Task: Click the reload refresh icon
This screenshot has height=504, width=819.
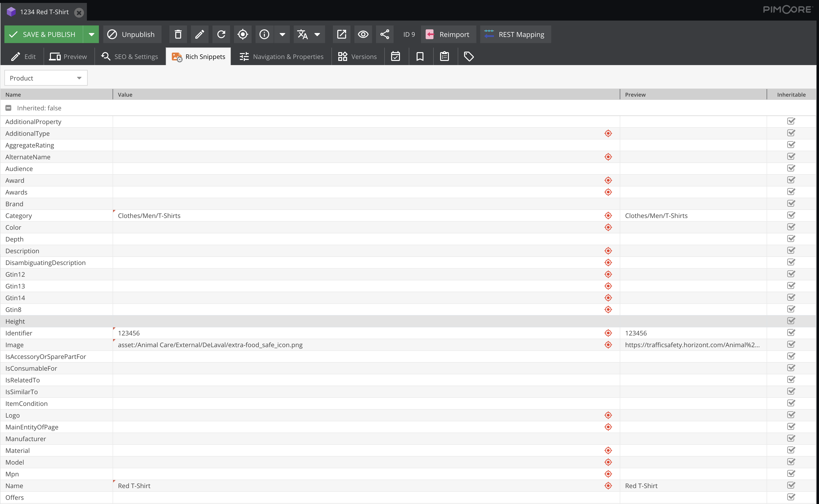Action: coord(221,34)
